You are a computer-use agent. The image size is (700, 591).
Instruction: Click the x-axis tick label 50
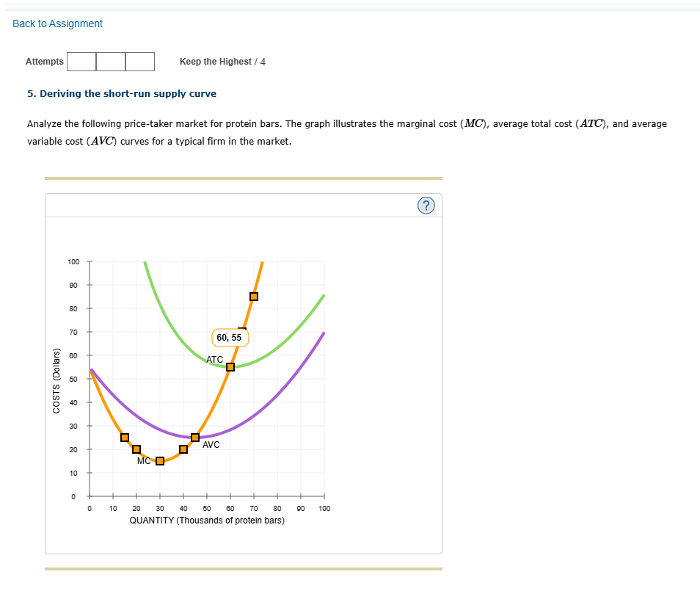pyautogui.click(x=207, y=508)
